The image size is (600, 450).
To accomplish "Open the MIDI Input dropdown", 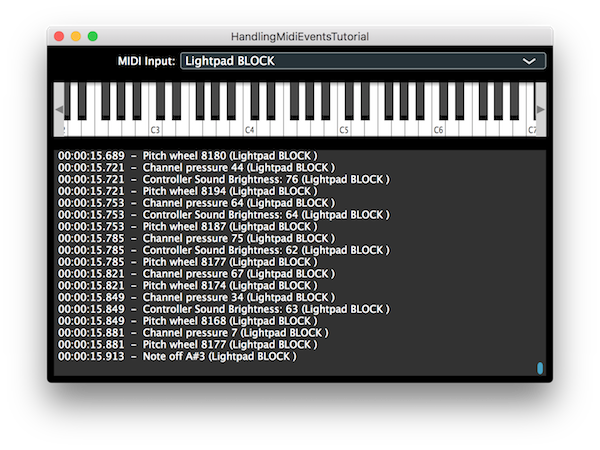I will pos(362,61).
